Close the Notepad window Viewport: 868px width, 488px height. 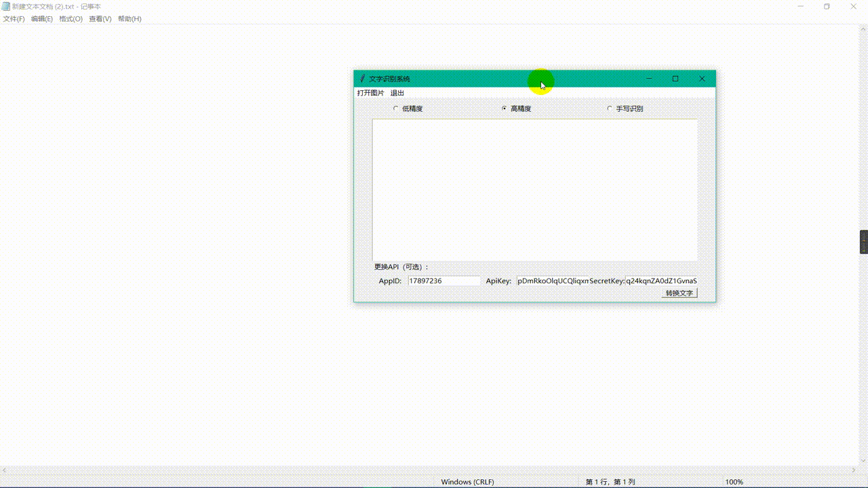853,6
